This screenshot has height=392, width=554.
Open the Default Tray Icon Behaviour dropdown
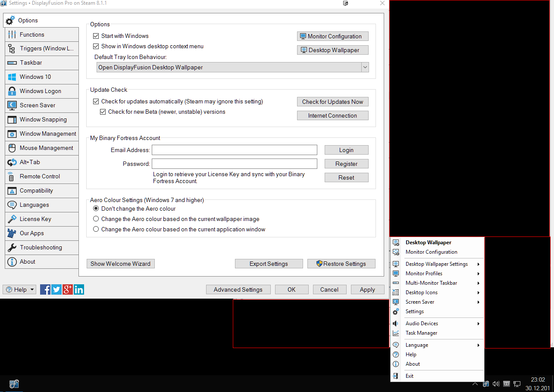point(233,67)
